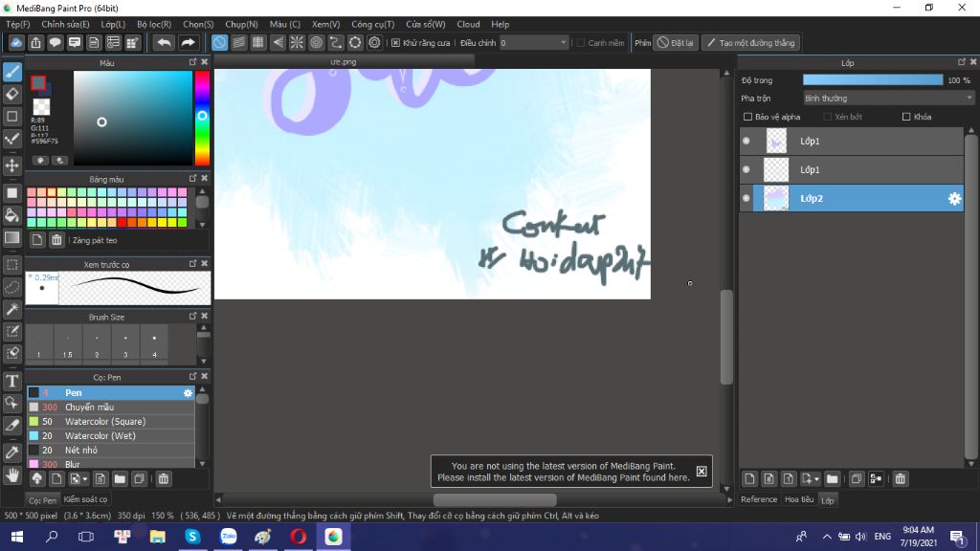Enable the crisscross grid snap guide
980x551 pixels.
(x=258, y=42)
